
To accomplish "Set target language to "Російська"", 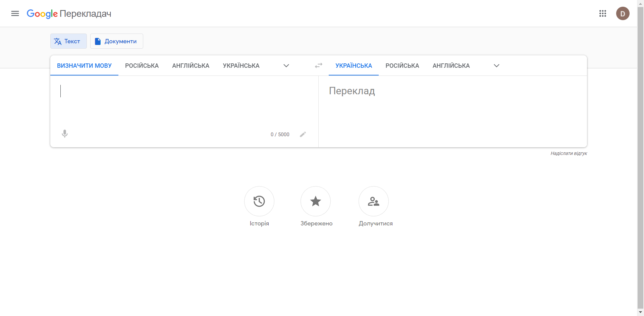I will [402, 65].
